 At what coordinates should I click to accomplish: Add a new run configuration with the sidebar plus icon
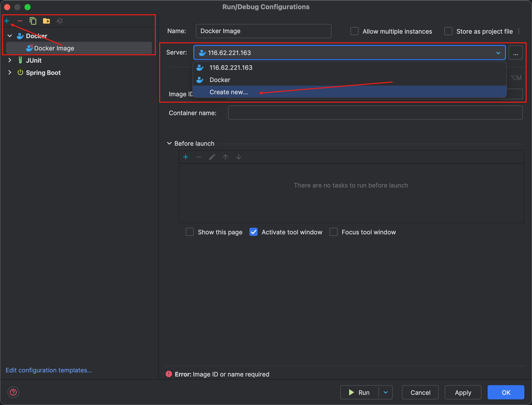click(7, 21)
